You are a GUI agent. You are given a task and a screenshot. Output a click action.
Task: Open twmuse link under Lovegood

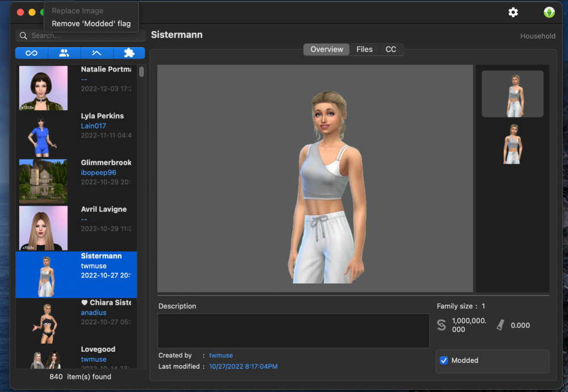point(94,359)
